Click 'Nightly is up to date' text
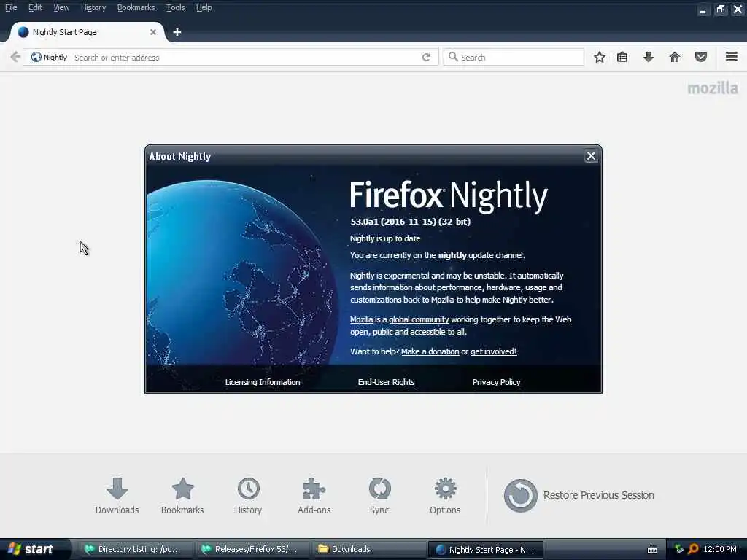 pyautogui.click(x=385, y=238)
